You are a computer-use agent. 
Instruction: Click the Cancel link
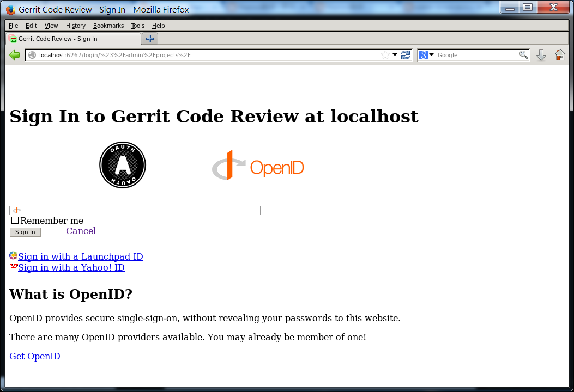pos(81,231)
